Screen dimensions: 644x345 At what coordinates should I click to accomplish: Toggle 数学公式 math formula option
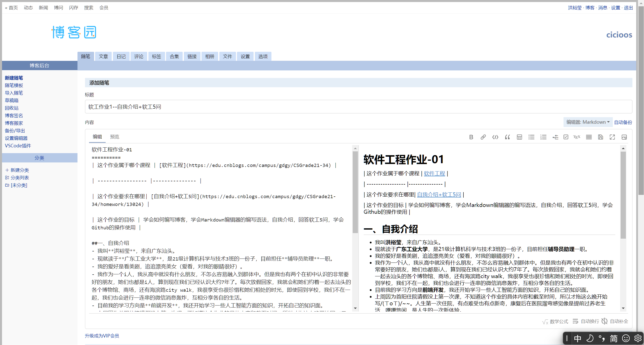[x=555, y=322]
